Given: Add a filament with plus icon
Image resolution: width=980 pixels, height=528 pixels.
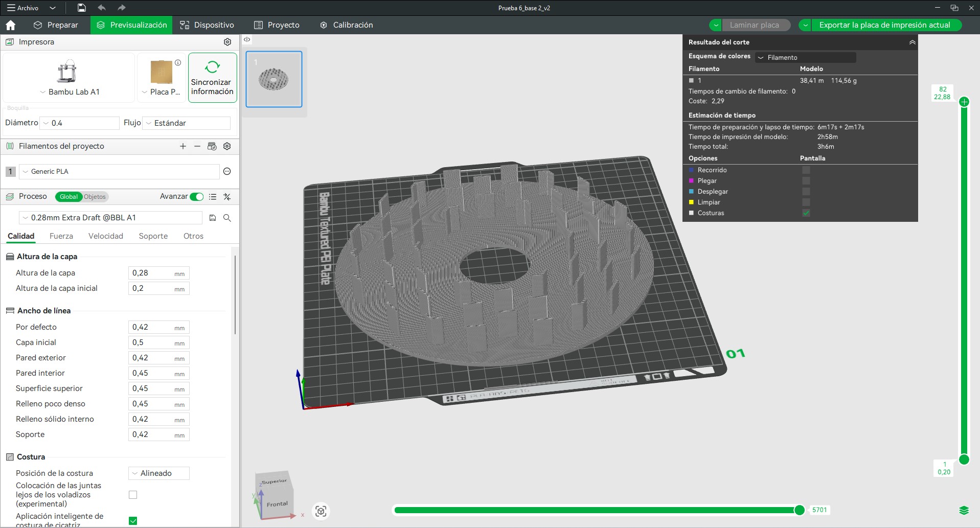Looking at the screenshot, I should tap(183, 146).
